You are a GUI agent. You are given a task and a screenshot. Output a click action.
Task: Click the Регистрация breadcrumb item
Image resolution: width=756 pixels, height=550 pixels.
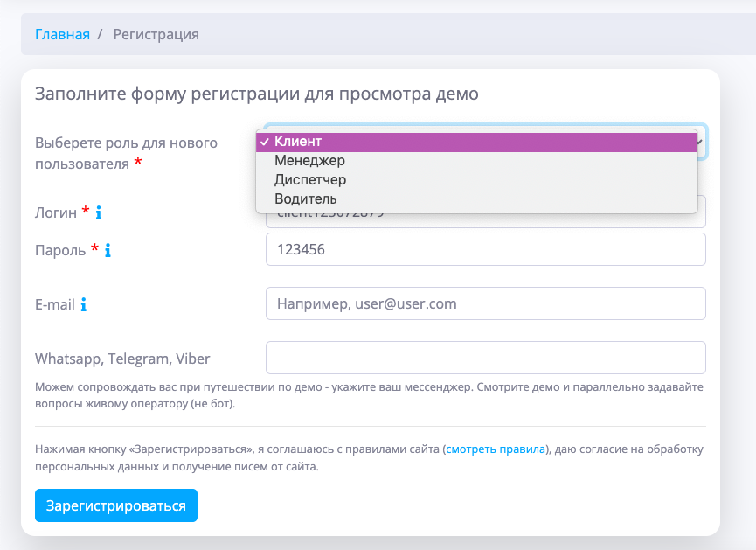pyautogui.click(x=156, y=35)
